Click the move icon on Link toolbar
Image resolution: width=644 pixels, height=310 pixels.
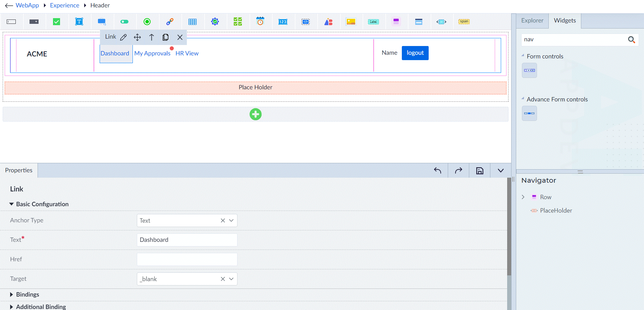pyautogui.click(x=138, y=37)
